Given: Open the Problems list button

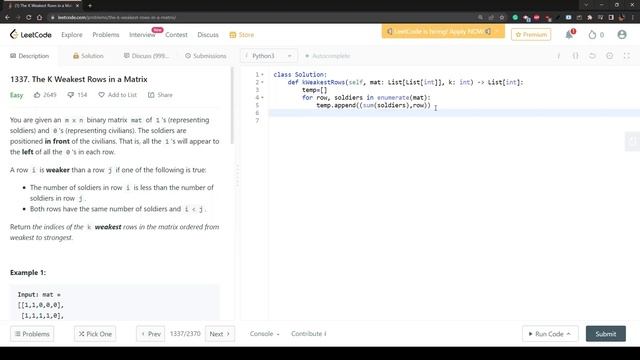Looking at the screenshot, I should [32, 334].
